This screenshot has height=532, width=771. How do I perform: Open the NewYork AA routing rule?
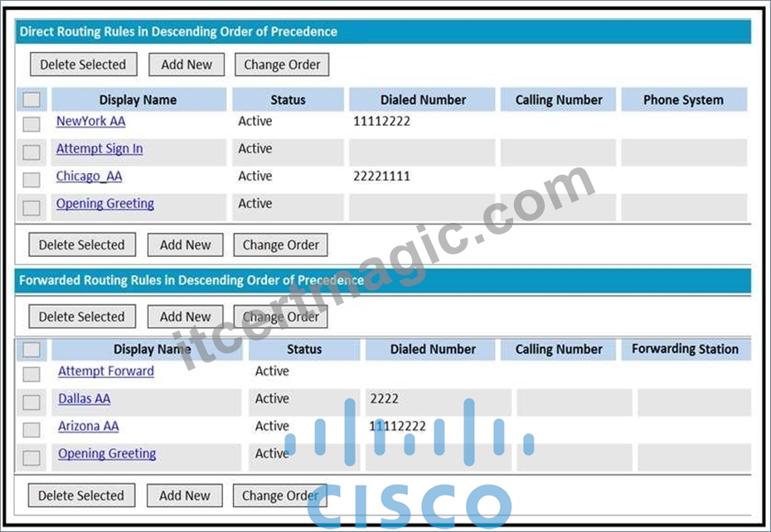[x=91, y=121]
